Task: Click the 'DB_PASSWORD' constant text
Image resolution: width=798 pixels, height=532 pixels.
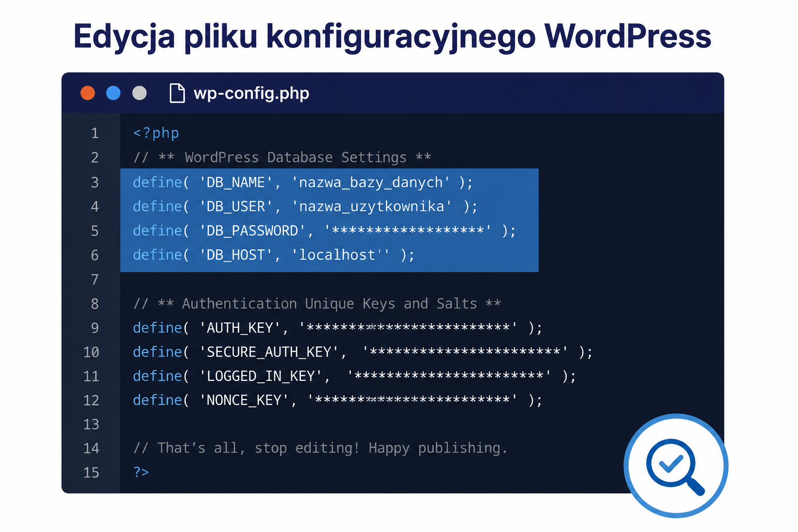Action: coord(252,231)
